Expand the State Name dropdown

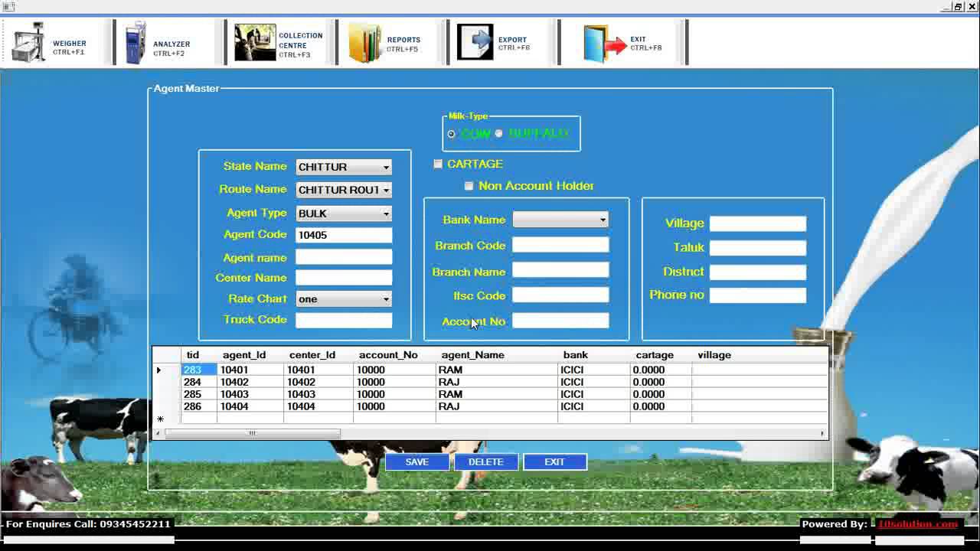pos(386,167)
